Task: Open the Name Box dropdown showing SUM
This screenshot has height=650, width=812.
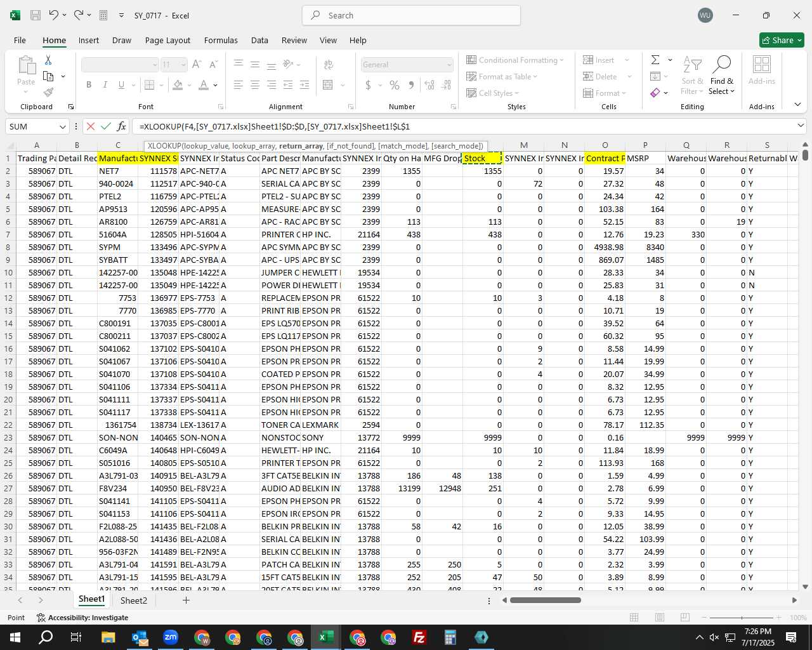Action: [62, 126]
